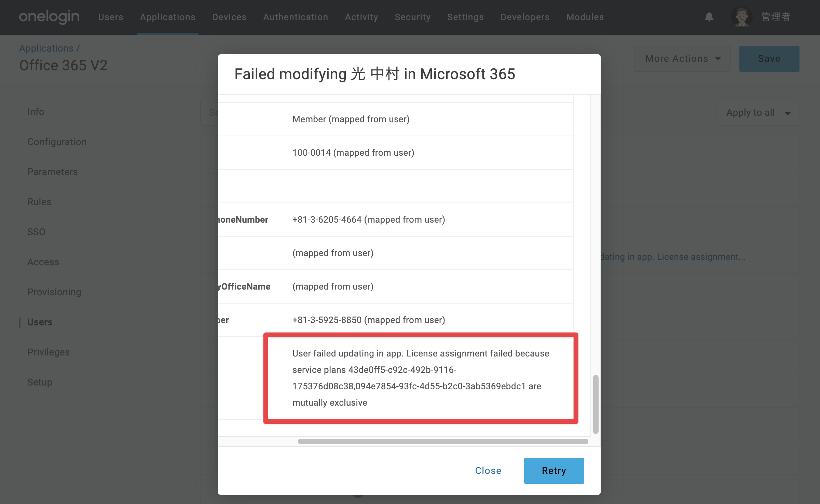This screenshot has height=504, width=820.
Task: Expand the Apply to all dropdown
Action: pos(758,113)
